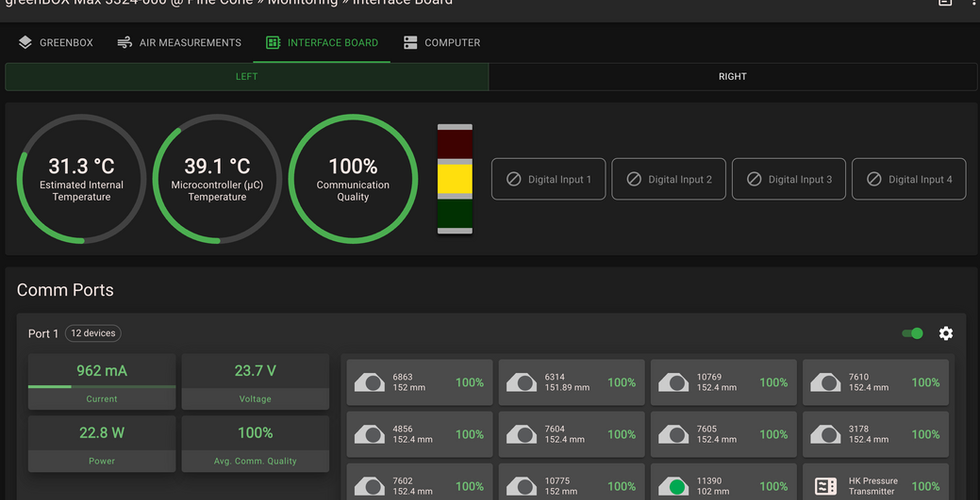Click the circuit board icon beside INTERFACE BOARD

tap(272, 42)
